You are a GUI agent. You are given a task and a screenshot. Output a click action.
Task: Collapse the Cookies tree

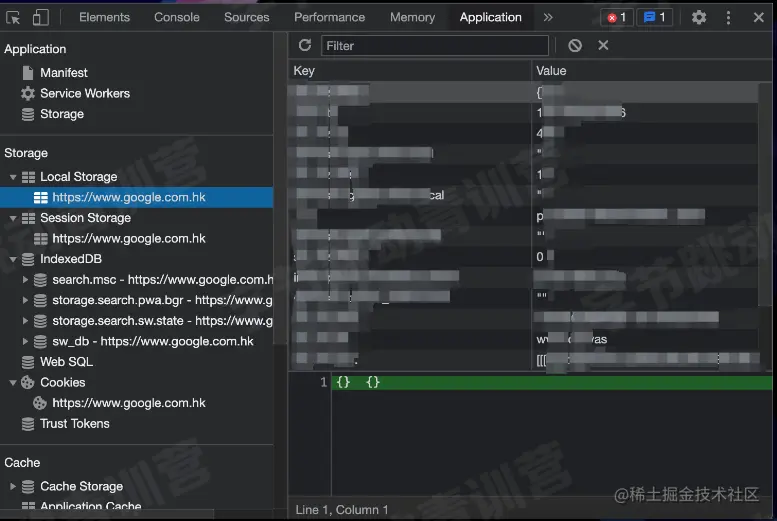coord(13,383)
